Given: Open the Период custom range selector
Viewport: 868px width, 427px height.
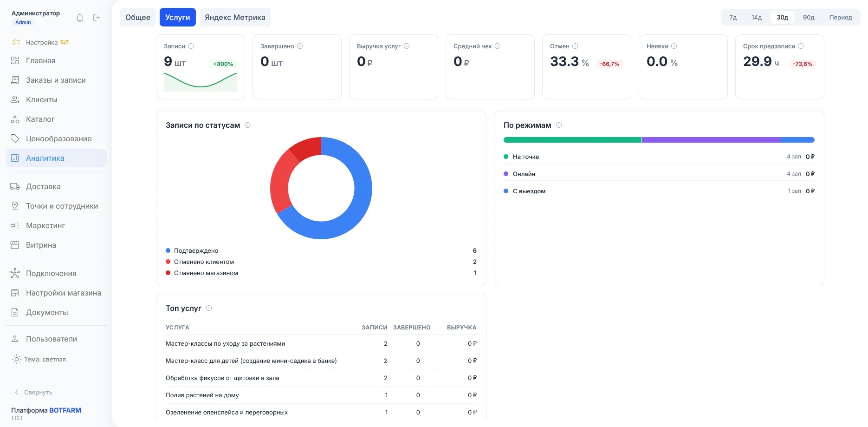Looking at the screenshot, I should pos(841,17).
